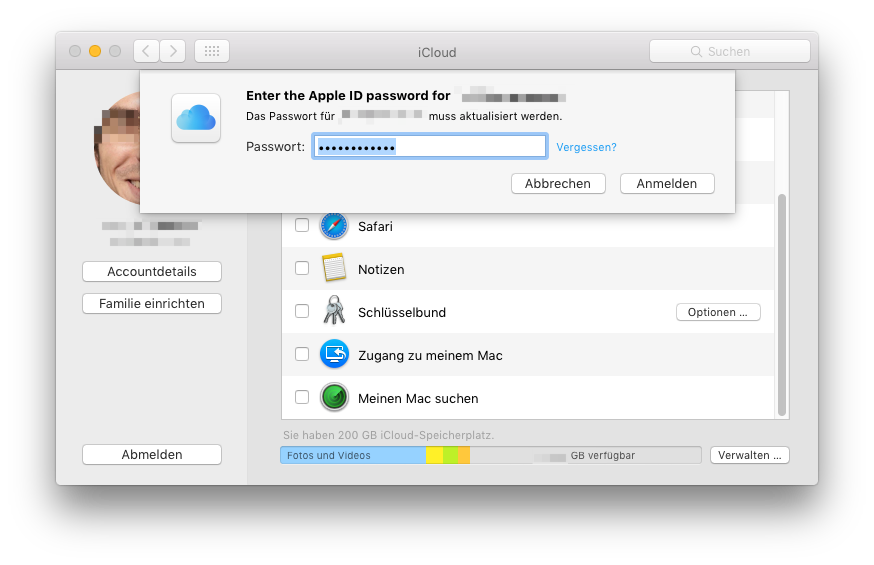
Task: Click the blue Fotos und Videos storage segment
Action: coord(353,455)
